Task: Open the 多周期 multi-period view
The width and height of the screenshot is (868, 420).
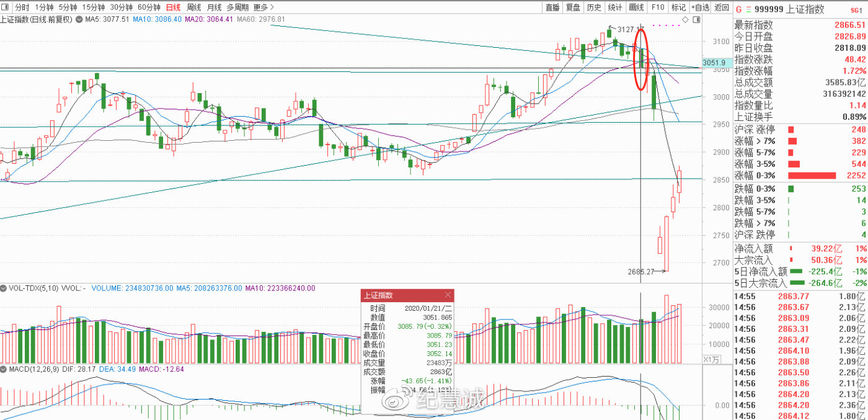Action: [237, 7]
